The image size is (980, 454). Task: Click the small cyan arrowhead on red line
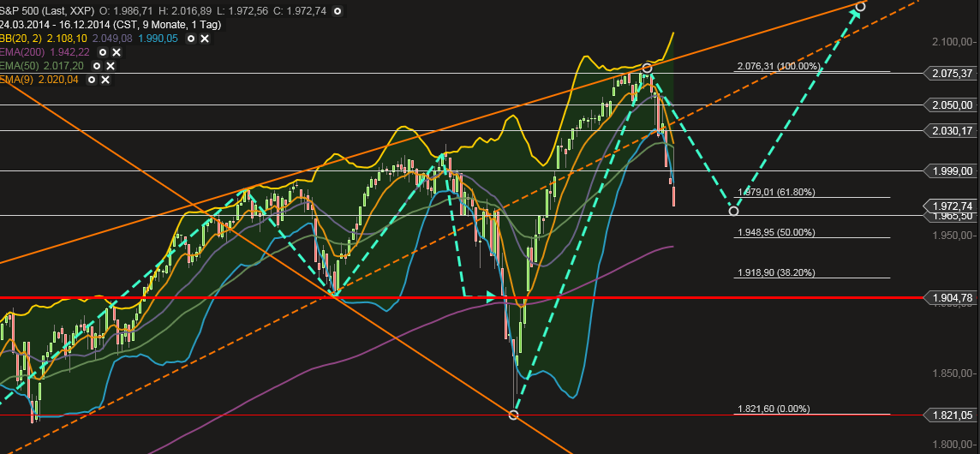pyautogui.click(x=491, y=297)
